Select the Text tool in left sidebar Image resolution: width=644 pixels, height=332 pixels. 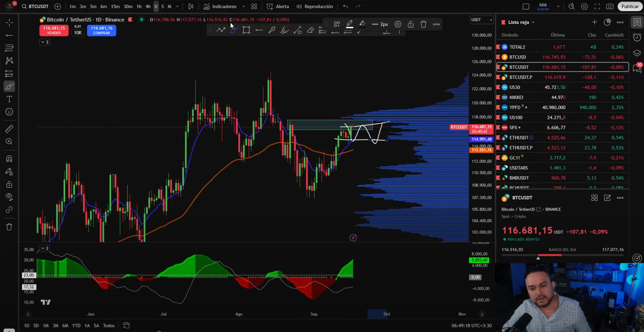click(x=9, y=99)
